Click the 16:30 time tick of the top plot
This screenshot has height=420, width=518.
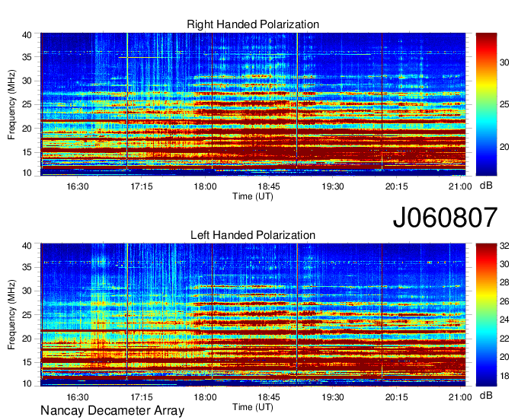coord(78,186)
